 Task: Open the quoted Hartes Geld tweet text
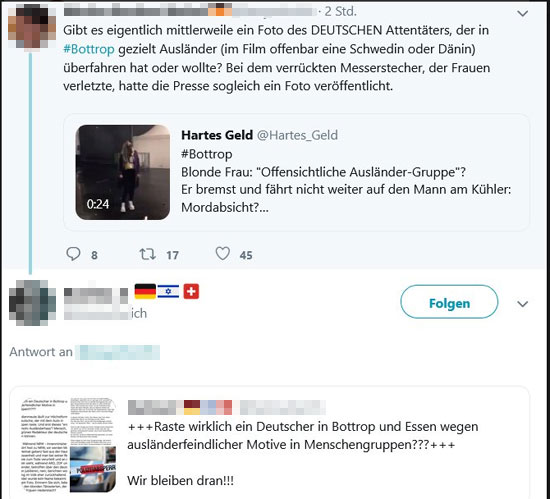coord(346,181)
